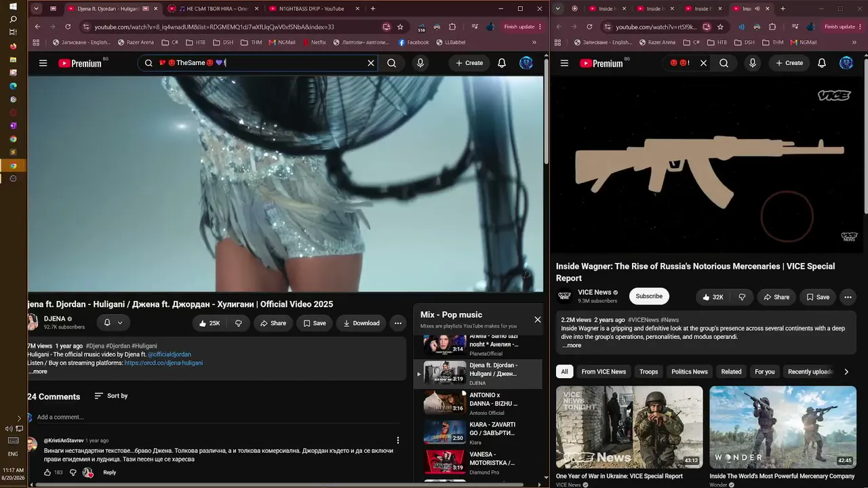
Task: Open the Sort by comments dropdown
Action: click(x=111, y=396)
